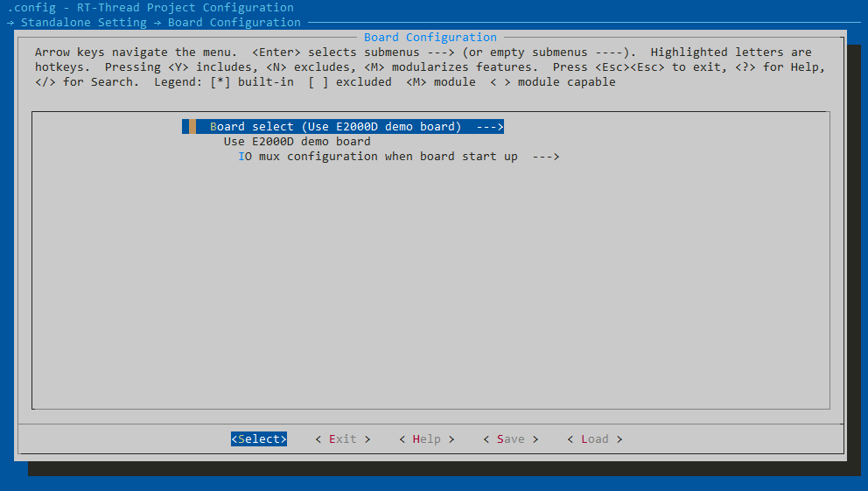Click the Use E2000D demo board line
The height and width of the screenshot is (491, 868).
[297, 142]
